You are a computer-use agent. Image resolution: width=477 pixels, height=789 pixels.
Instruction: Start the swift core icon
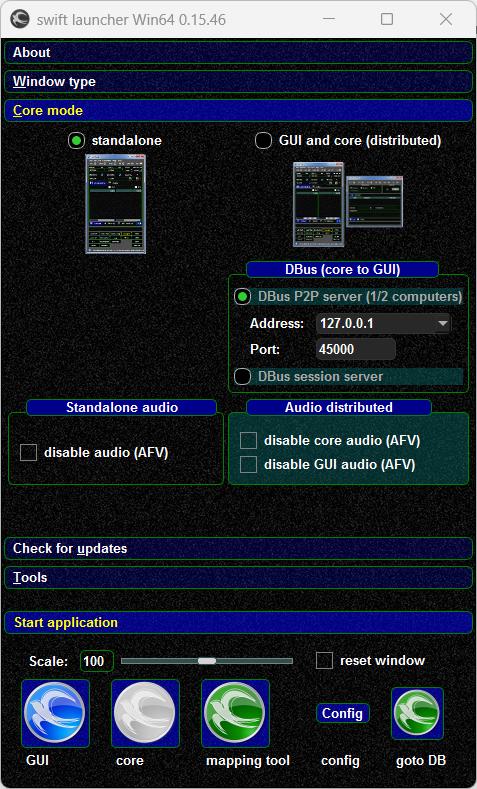tap(145, 714)
